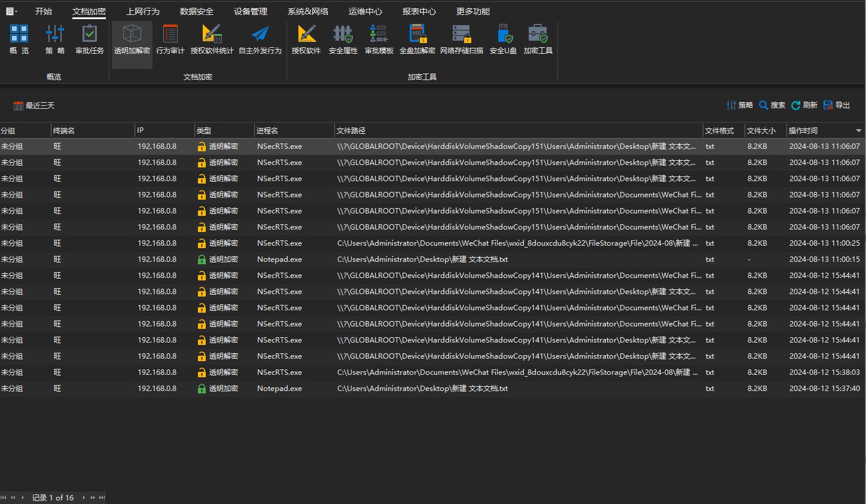
Task: Switch to the 开始 tab
Action: [44, 11]
